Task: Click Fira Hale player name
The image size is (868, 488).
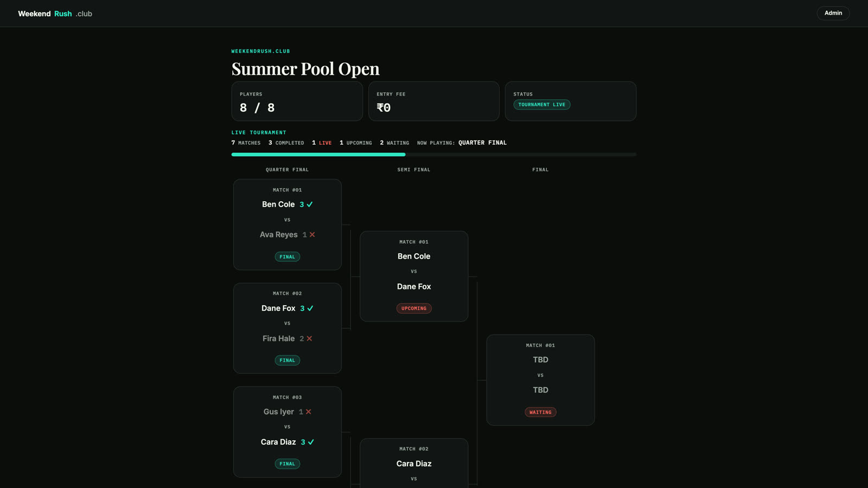Action: [278, 338]
